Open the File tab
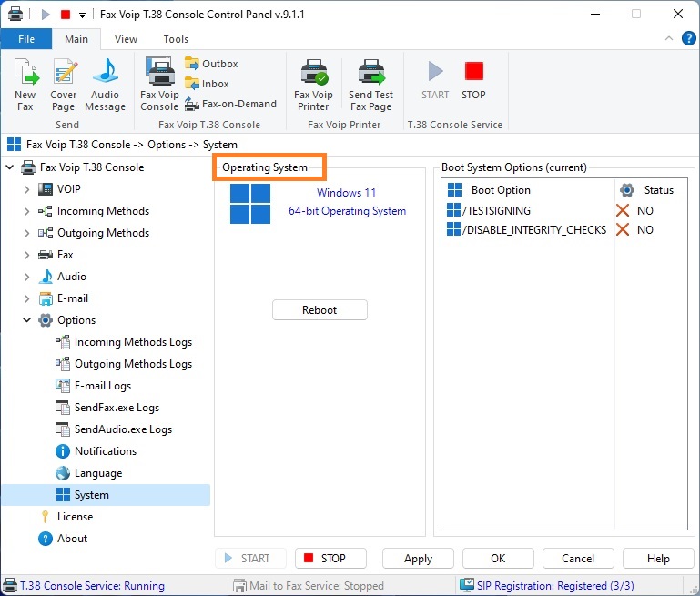Viewport: 700px width, 596px height. [26, 39]
